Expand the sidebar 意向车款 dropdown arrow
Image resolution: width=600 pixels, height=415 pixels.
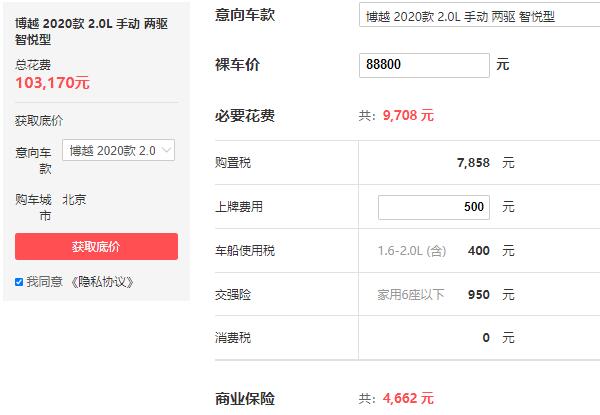click(x=166, y=150)
